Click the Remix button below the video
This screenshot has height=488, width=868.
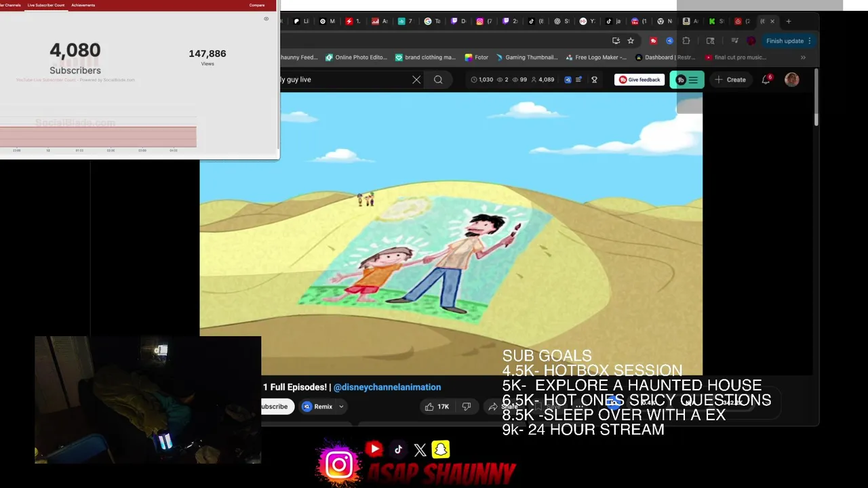[x=317, y=407]
